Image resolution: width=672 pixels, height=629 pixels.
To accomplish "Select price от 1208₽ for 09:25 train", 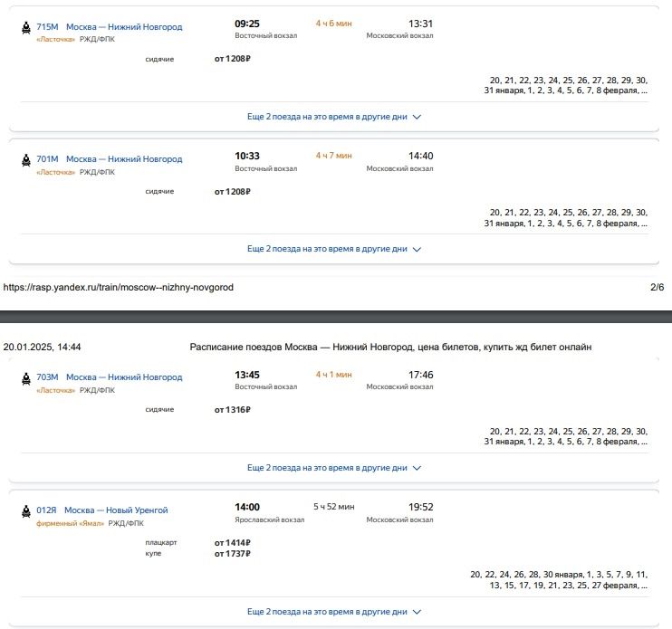I will pos(232,59).
